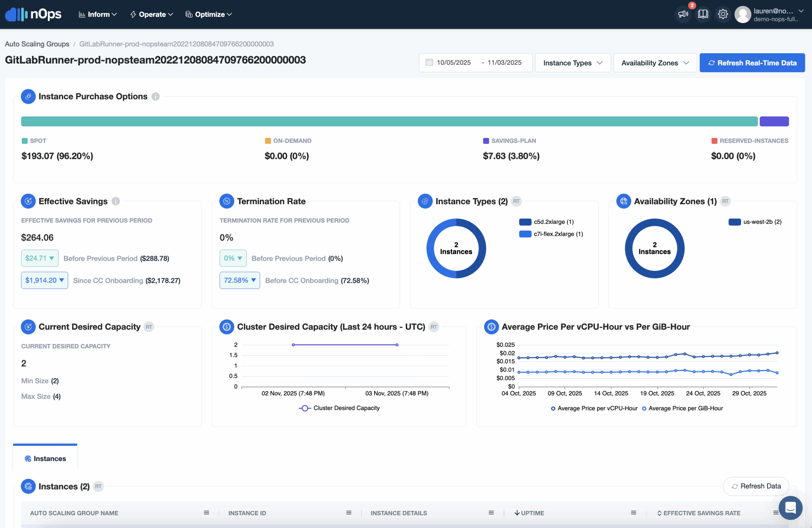Image resolution: width=812 pixels, height=528 pixels.
Task: Click the Instance Purchase Options info icon
Action: (155, 96)
